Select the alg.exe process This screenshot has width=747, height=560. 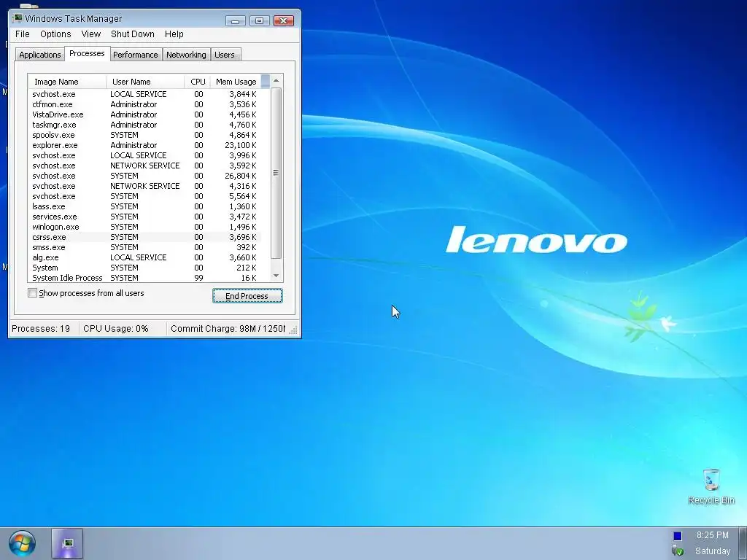click(x=144, y=257)
